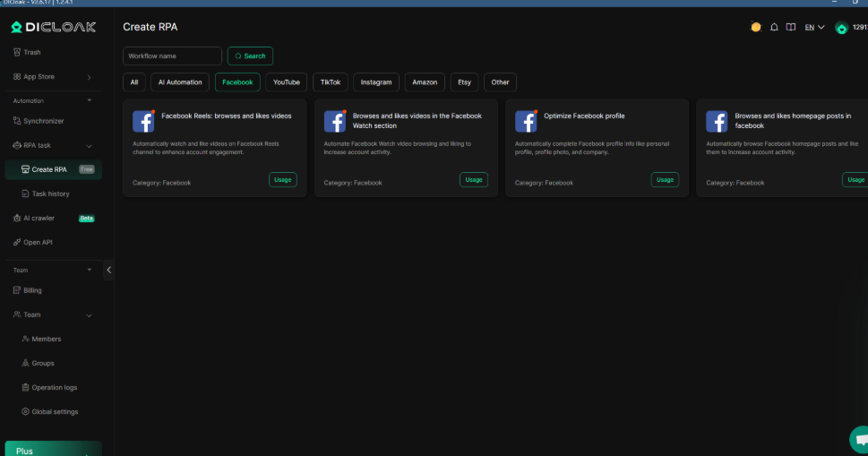868x456 pixels.
Task: Click the 'Browses and likes videos in the Facebook Watch section' title
Action: point(417,121)
